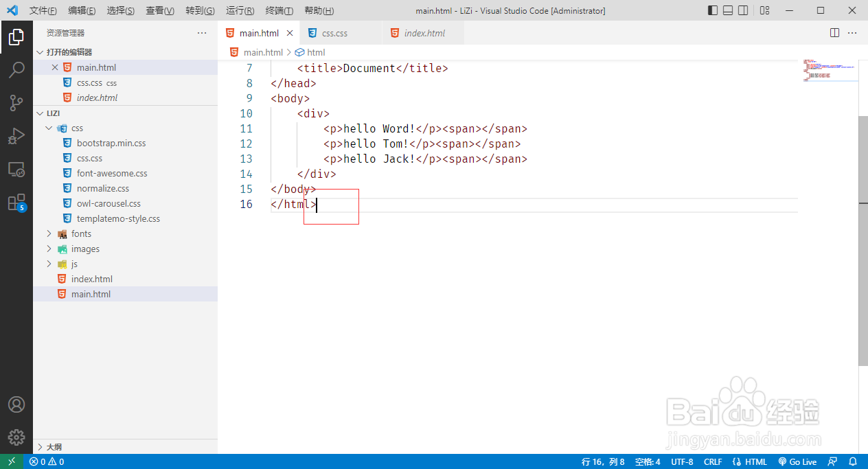Click the editor vertical scrollbar thumb
This screenshot has width=868, height=469.
[x=863, y=240]
